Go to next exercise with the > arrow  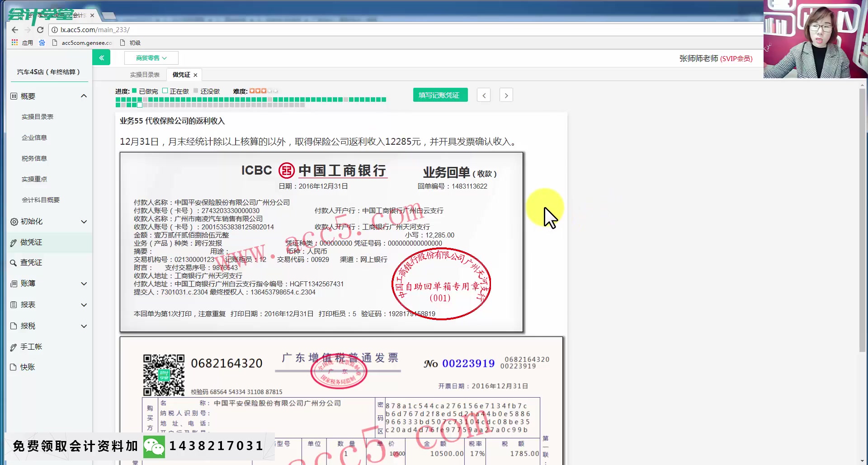(x=506, y=95)
